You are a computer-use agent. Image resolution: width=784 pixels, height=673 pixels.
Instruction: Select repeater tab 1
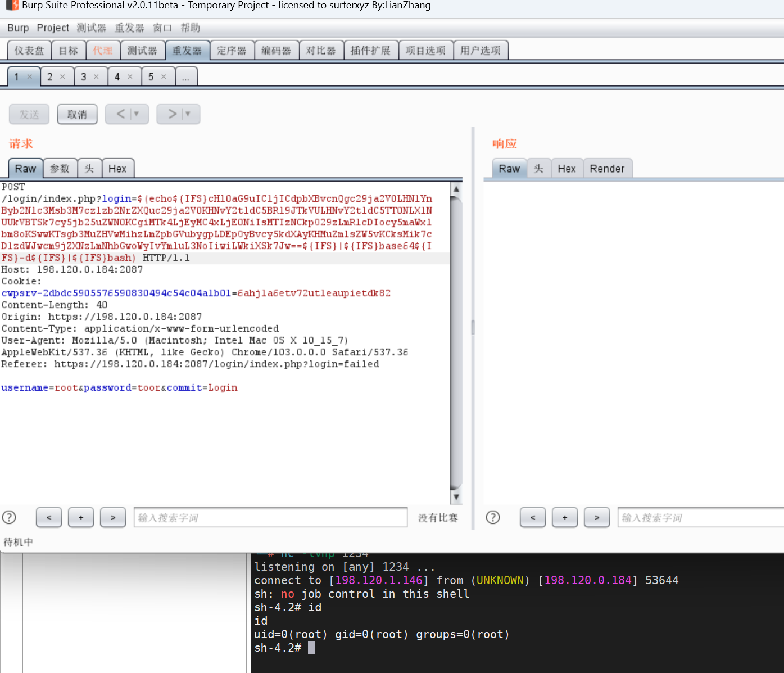17,76
